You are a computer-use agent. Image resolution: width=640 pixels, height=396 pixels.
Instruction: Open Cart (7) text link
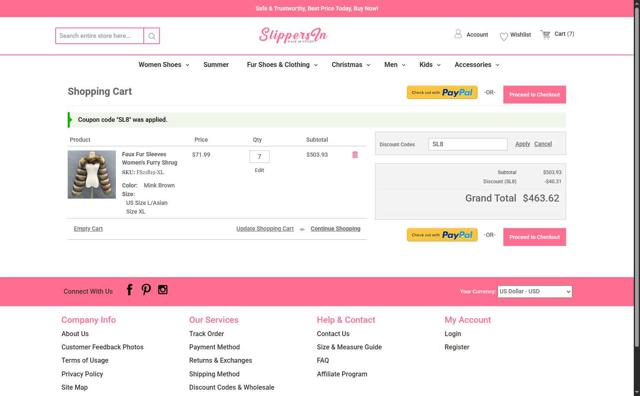coord(564,34)
